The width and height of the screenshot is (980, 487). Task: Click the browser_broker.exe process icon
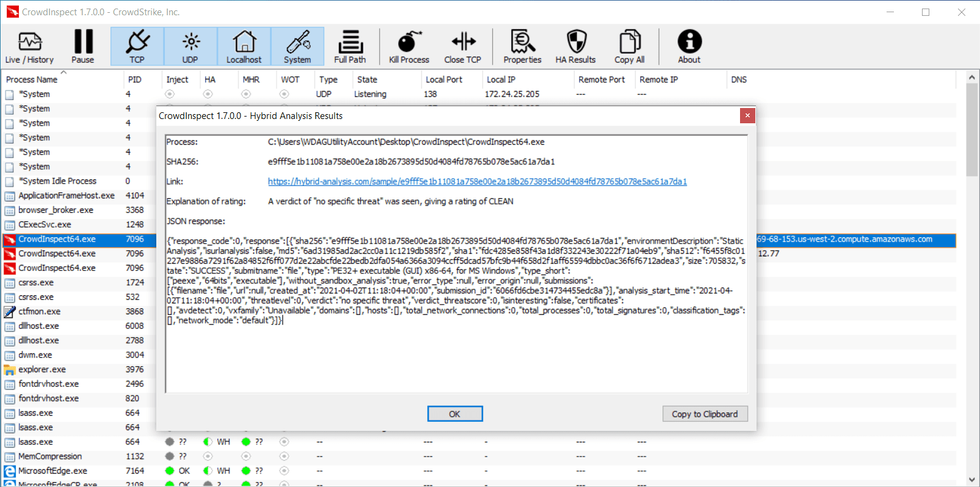click(x=10, y=210)
